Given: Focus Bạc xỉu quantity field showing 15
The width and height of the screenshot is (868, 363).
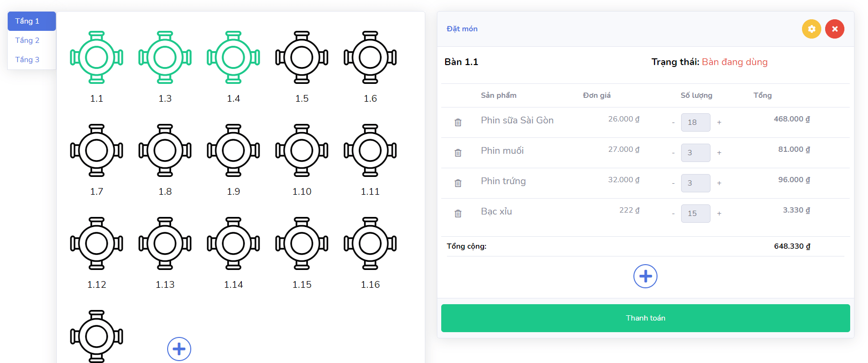Looking at the screenshot, I should click(x=696, y=214).
